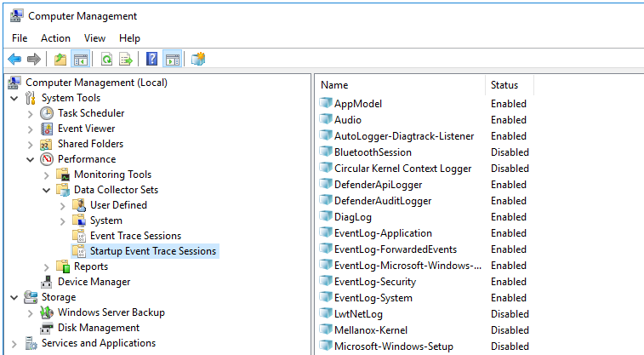Toggle Show/Hide Console Tree button

click(x=80, y=60)
